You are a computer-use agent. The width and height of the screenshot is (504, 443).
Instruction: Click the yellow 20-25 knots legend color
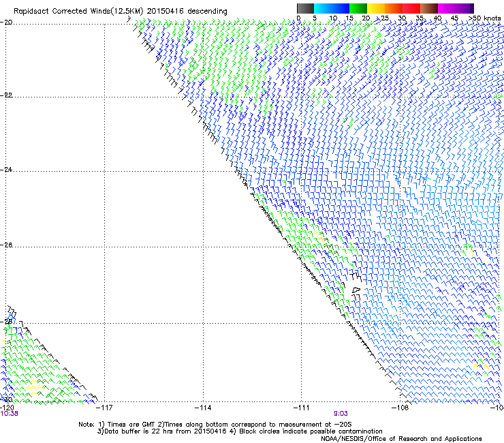click(x=376, y=8)
